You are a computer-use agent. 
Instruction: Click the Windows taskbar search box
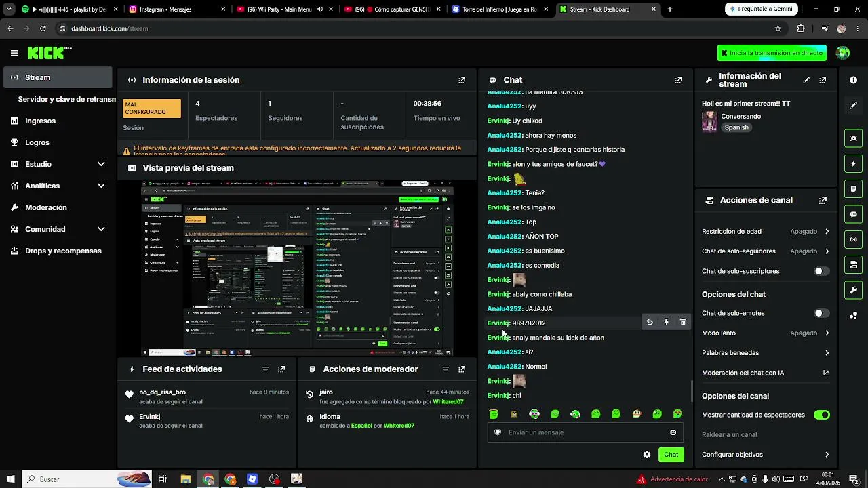coord(87,479)
